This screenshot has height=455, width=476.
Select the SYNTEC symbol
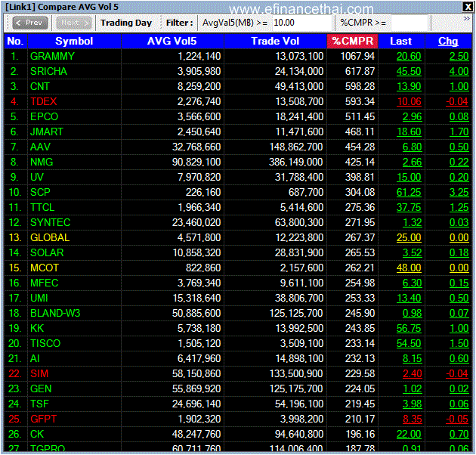tap(51, 223)
